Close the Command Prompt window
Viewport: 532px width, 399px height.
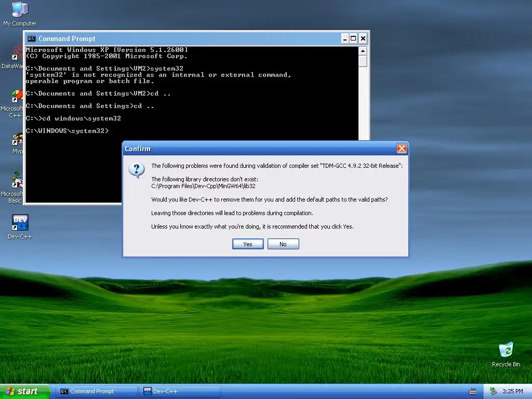[x=363, y=38]
